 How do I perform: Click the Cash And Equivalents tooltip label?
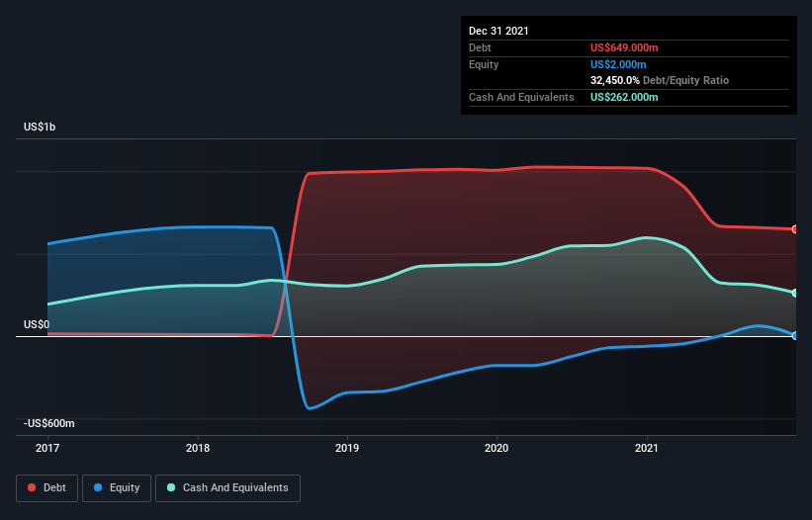[x=521, y=97]
